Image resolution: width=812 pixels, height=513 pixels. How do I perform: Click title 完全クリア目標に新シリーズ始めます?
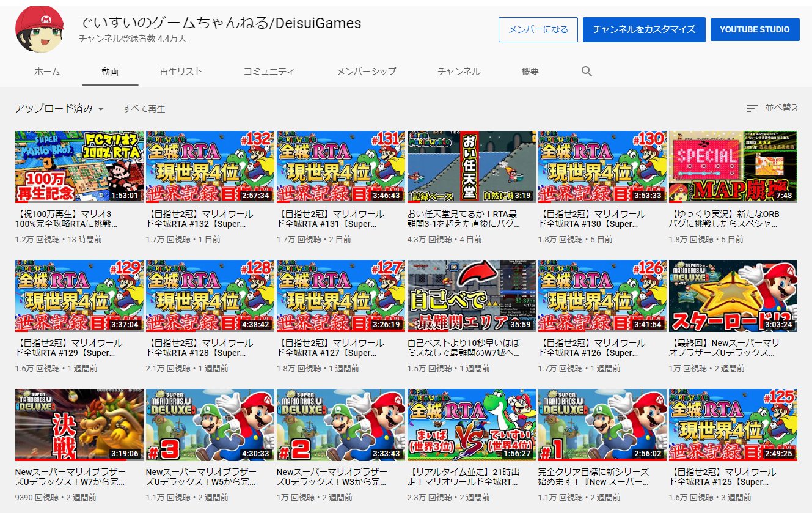tap(594, 478)
